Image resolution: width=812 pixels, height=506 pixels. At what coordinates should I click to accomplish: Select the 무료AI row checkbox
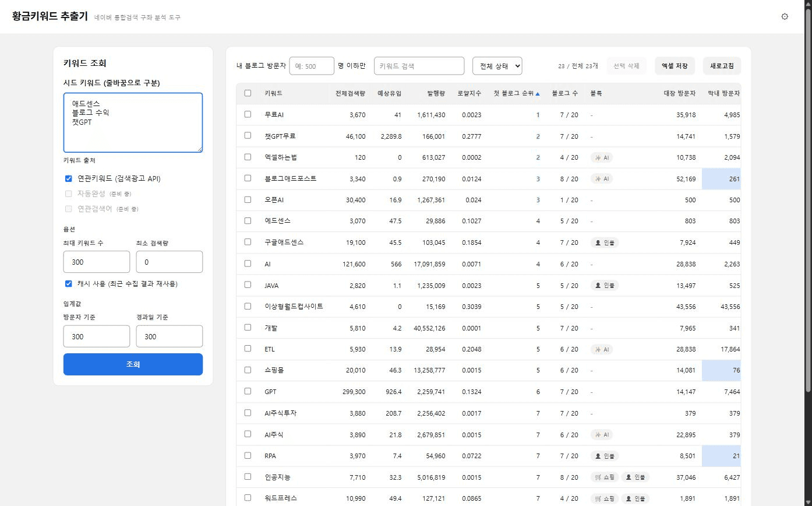tap(248, 115)
